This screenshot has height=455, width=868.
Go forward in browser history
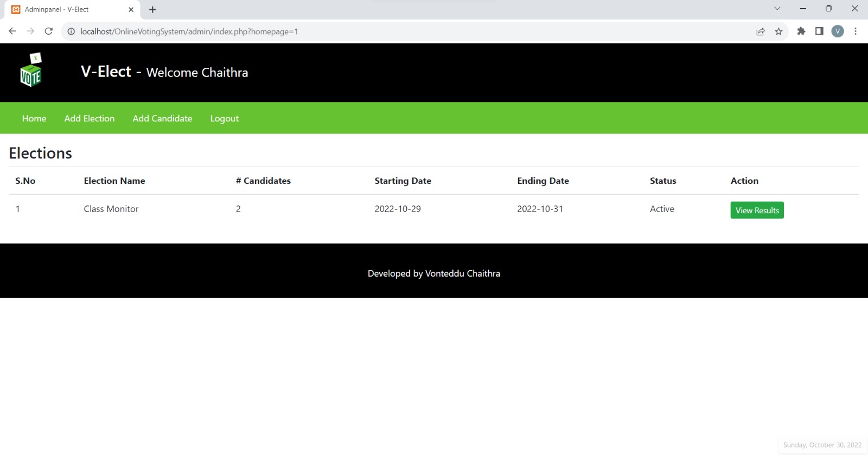30,31
